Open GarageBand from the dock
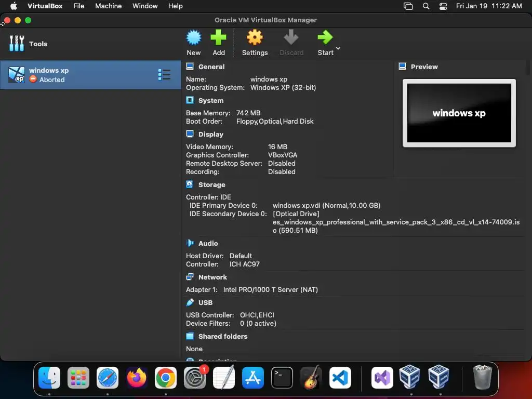The image size is (532, 399). coord(311,378)
